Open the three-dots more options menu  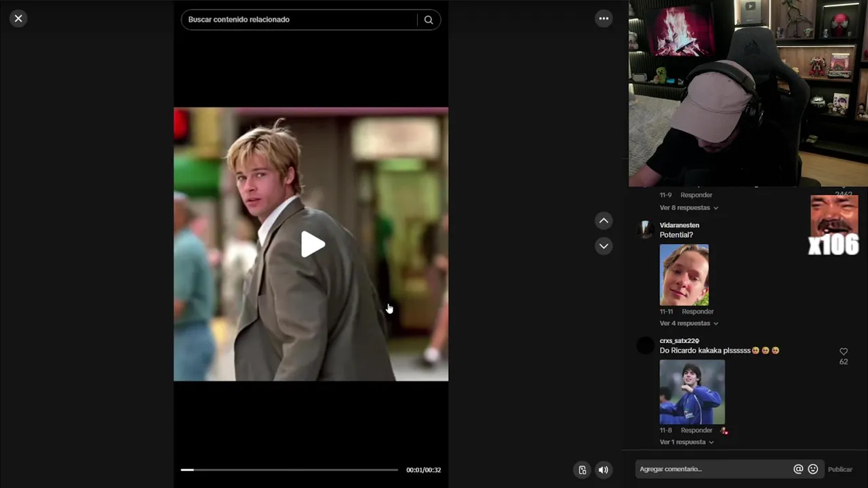point(604,18)
